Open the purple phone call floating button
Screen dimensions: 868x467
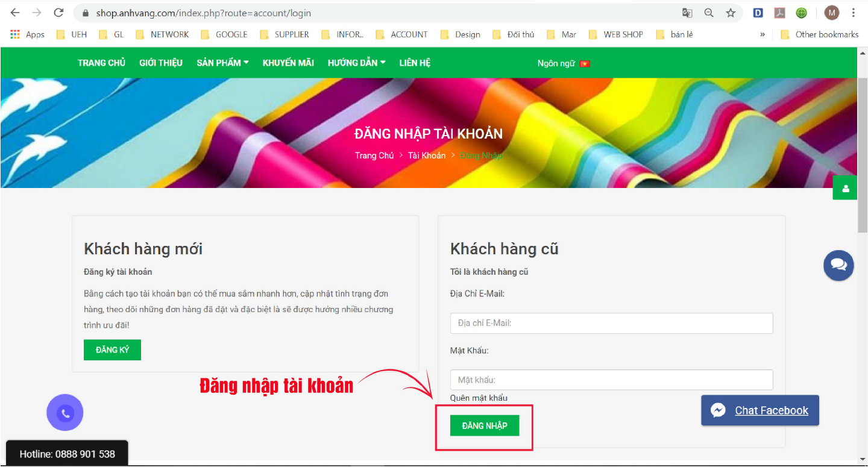coord(65,413)
